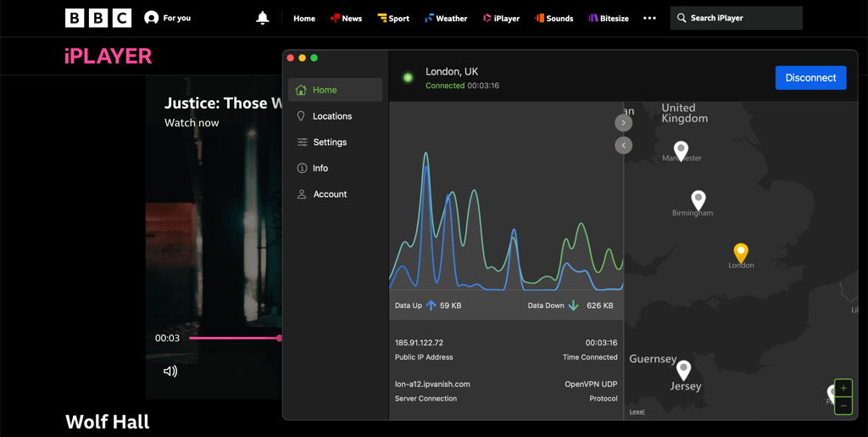Click the IP address 185.91.122.72
Viewport: 868px width, 437px height.
(419, 343)
